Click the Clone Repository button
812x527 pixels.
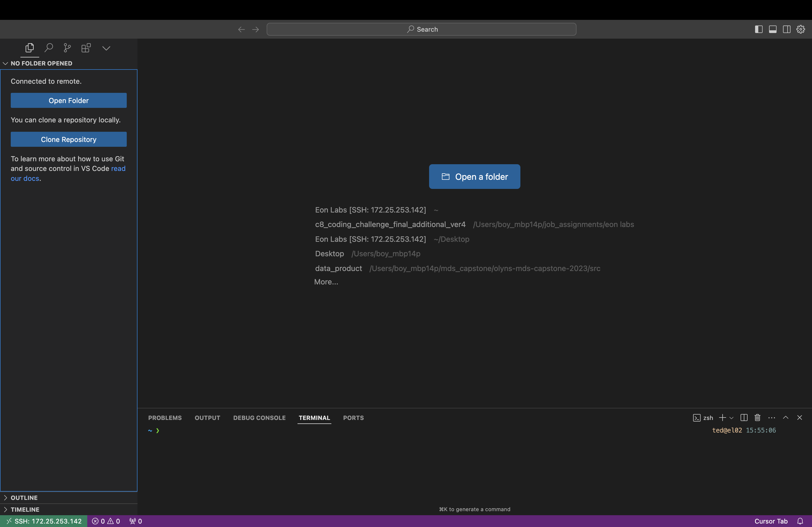click(x=68, y=139)
